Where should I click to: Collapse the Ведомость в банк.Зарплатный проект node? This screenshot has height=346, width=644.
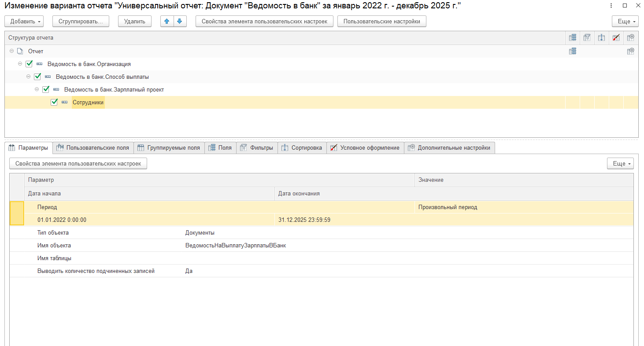click(x=37, y=89)
